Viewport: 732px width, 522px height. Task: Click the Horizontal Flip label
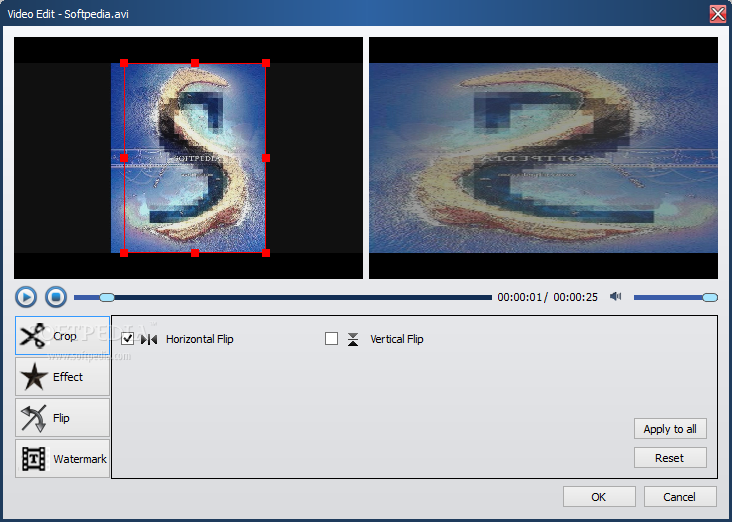point(200,339)
